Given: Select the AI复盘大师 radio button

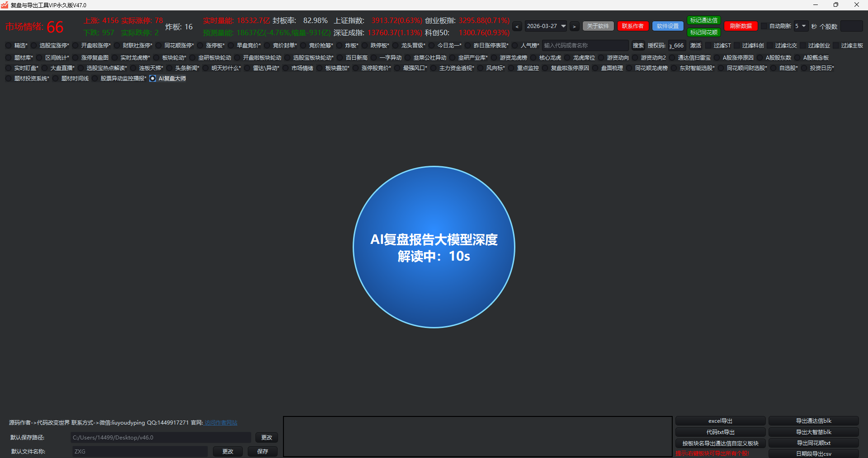Looking at the screenshot, I should click(x=153, y=79).
